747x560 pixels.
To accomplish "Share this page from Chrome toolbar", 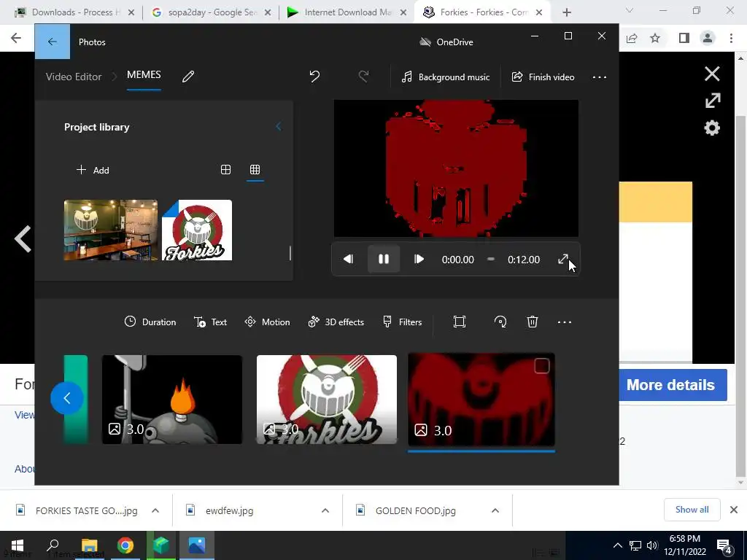I will (632, 38).
